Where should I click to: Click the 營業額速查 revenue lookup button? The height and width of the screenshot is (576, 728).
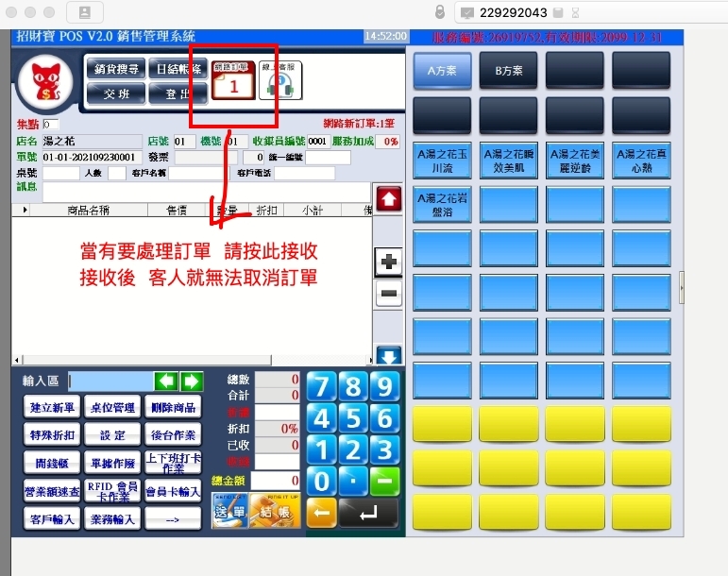pos(52,491)
